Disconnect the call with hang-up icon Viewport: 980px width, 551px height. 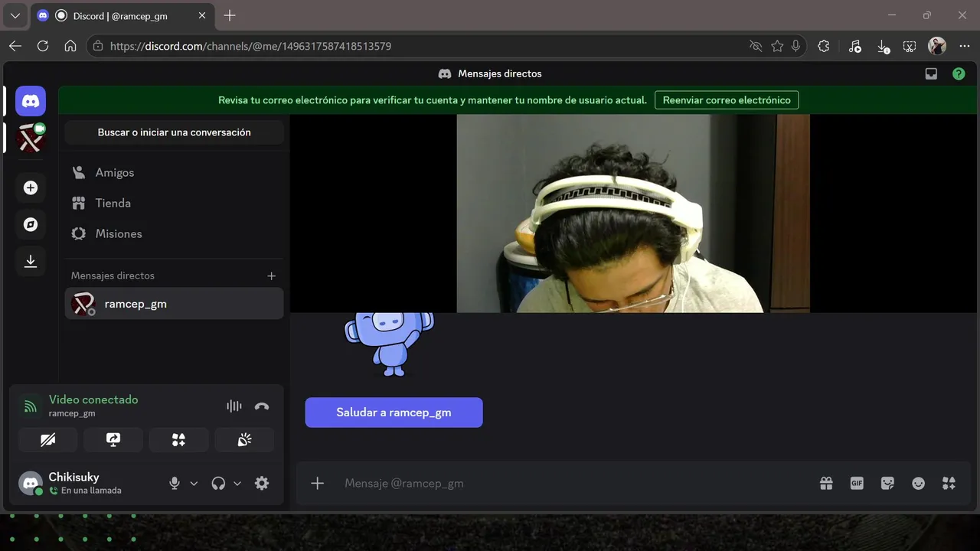click(262, 406)
